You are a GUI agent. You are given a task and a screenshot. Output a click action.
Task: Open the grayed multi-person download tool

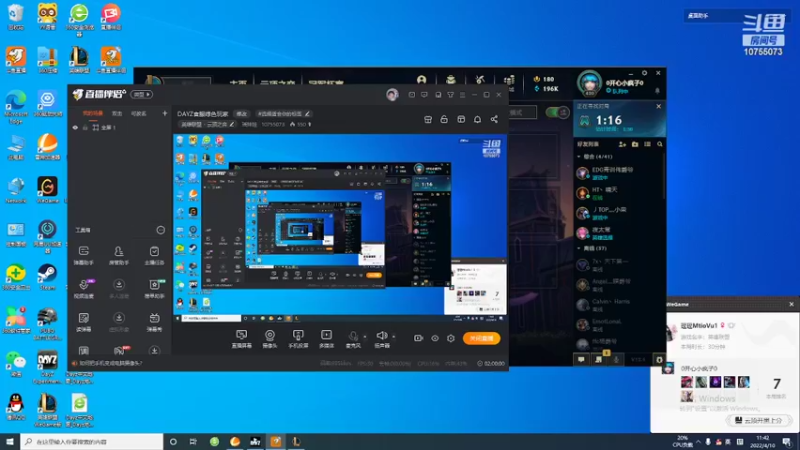[x=119, y=289]
